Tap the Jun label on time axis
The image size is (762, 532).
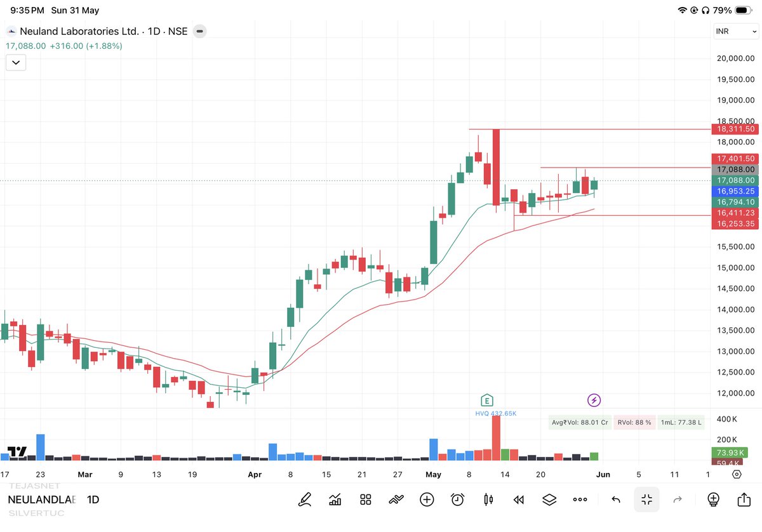pyautogui.click(x=603, y=474)
